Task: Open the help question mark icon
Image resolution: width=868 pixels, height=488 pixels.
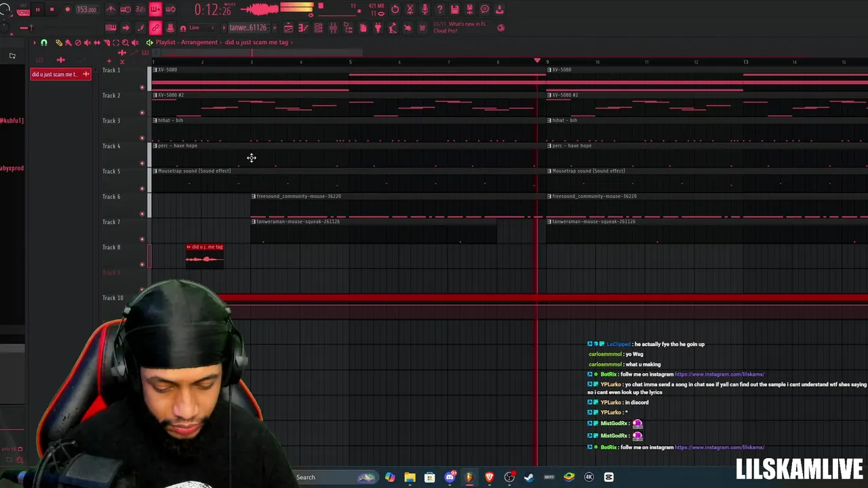Action: pyautogui.click(x=439, y=9)
